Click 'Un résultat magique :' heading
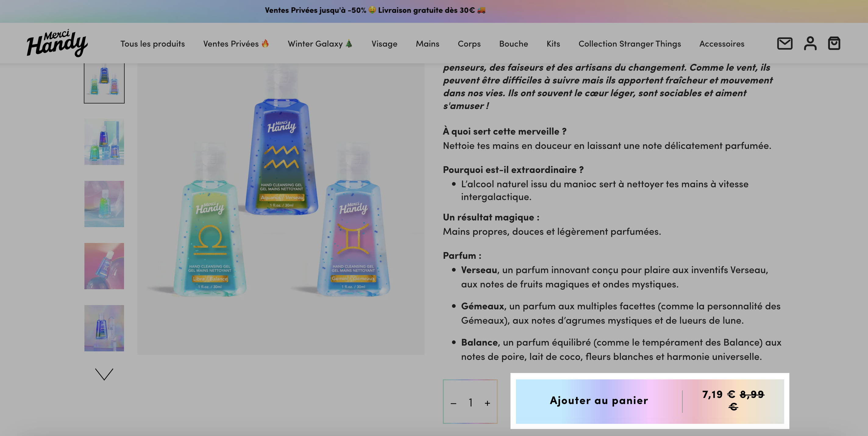Viewport: 868px width, 436px height. [x=491, y=217]
